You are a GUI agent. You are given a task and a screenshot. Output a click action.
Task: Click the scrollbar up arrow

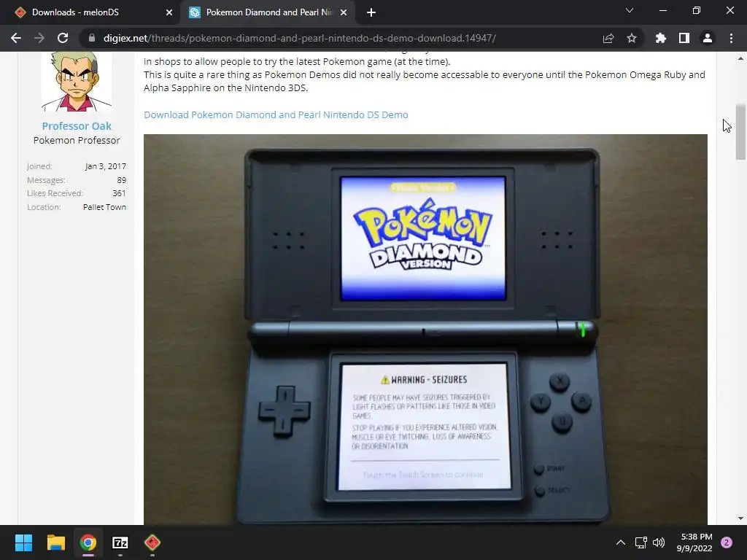click(x=740, y=58)
